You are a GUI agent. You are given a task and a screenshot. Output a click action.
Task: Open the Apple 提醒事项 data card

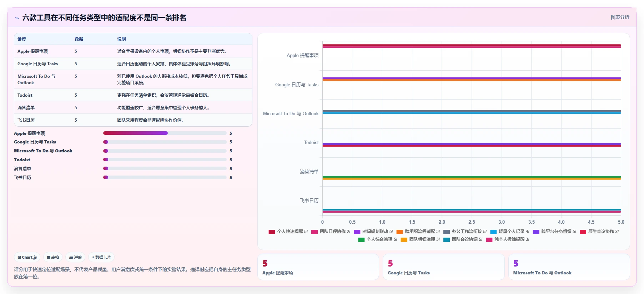click(318, 267)
